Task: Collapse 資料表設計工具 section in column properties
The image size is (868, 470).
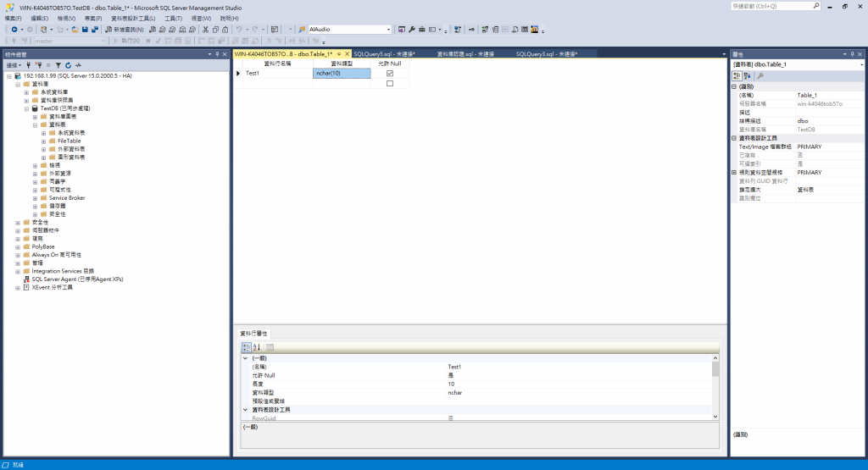Action: pos(245,410)
